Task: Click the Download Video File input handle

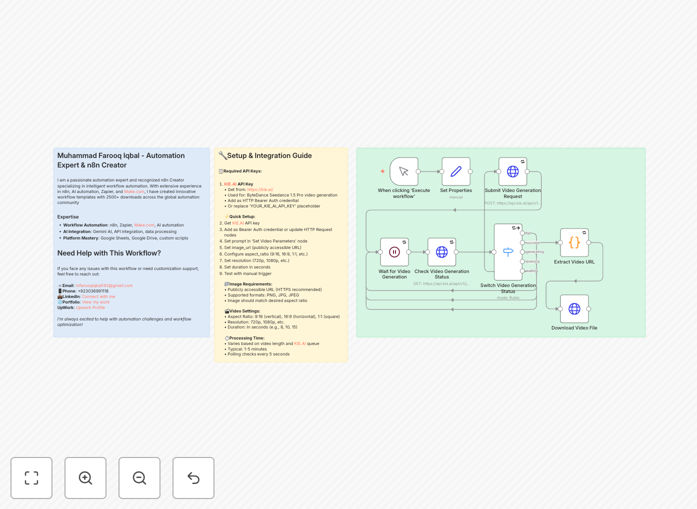Action: [560, 309]
